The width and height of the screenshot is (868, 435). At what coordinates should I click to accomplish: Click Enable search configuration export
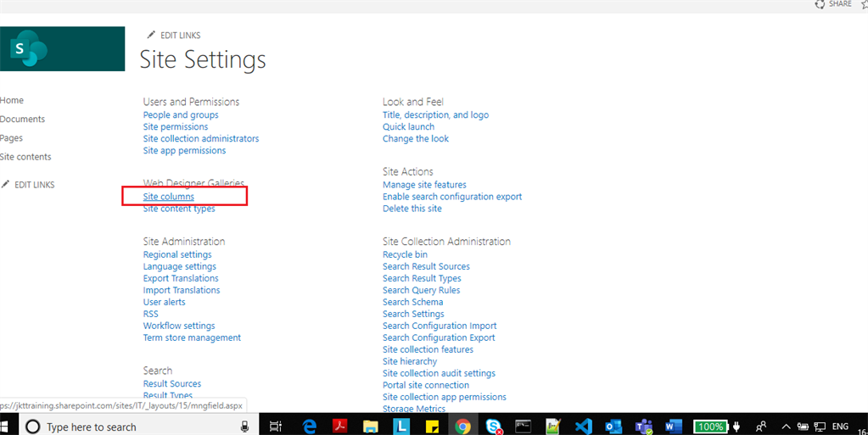(452, 197)
